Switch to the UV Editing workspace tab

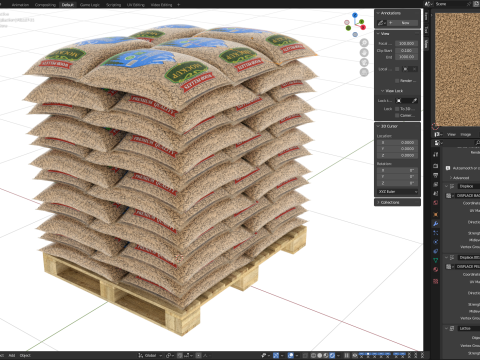[135, 5]
